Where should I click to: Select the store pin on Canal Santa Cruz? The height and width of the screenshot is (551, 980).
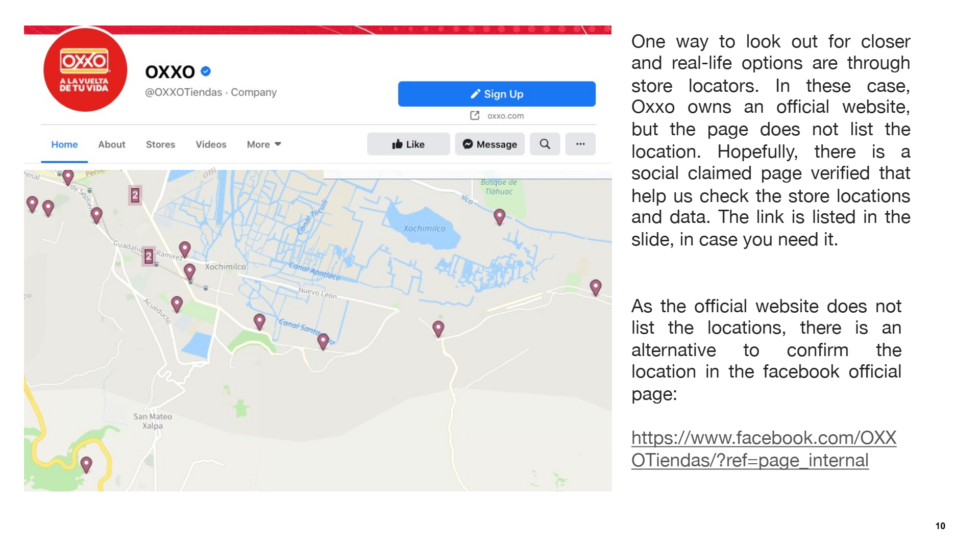pos(323,341)
